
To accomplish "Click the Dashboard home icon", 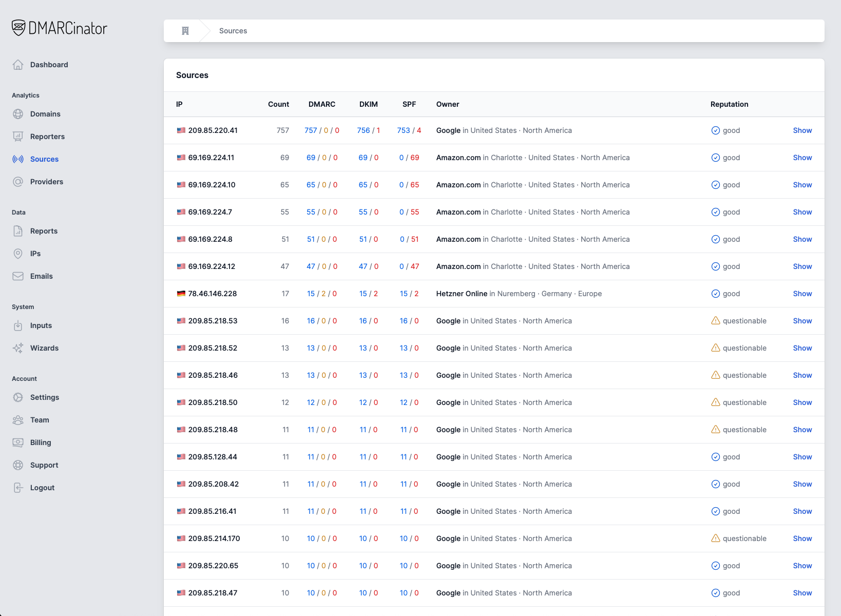I will click(x=18, y=65).
